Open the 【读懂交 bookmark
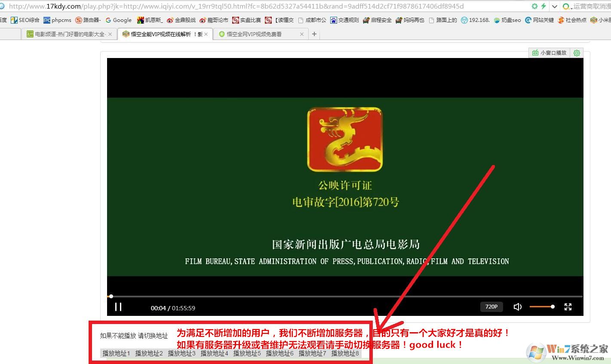 coord(279,20)
